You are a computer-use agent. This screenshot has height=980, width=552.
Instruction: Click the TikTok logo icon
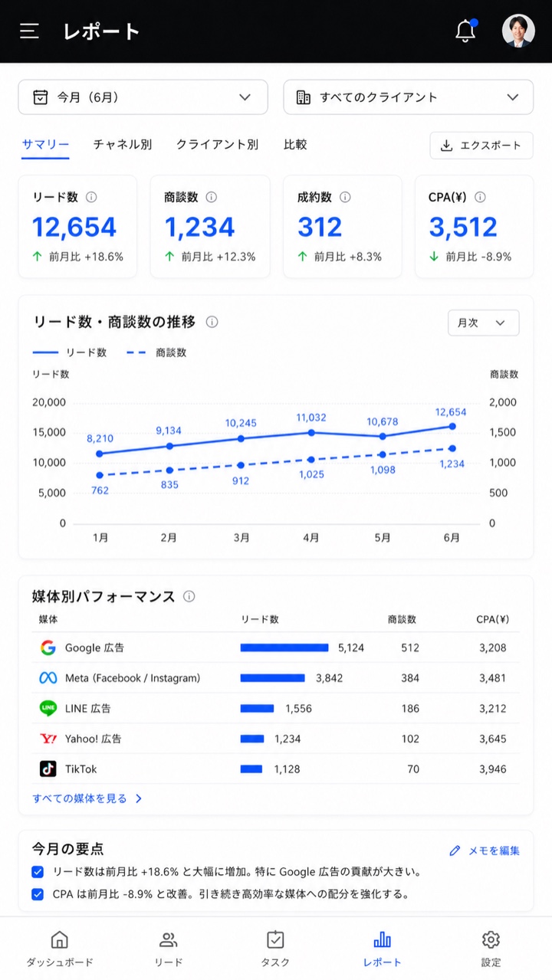(x=48, y=769)
